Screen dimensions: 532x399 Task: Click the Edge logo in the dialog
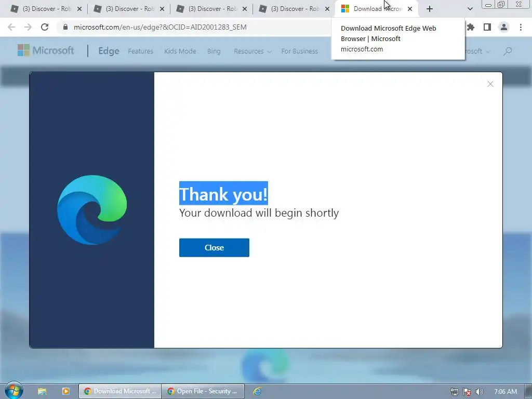(x=92, y=210)
